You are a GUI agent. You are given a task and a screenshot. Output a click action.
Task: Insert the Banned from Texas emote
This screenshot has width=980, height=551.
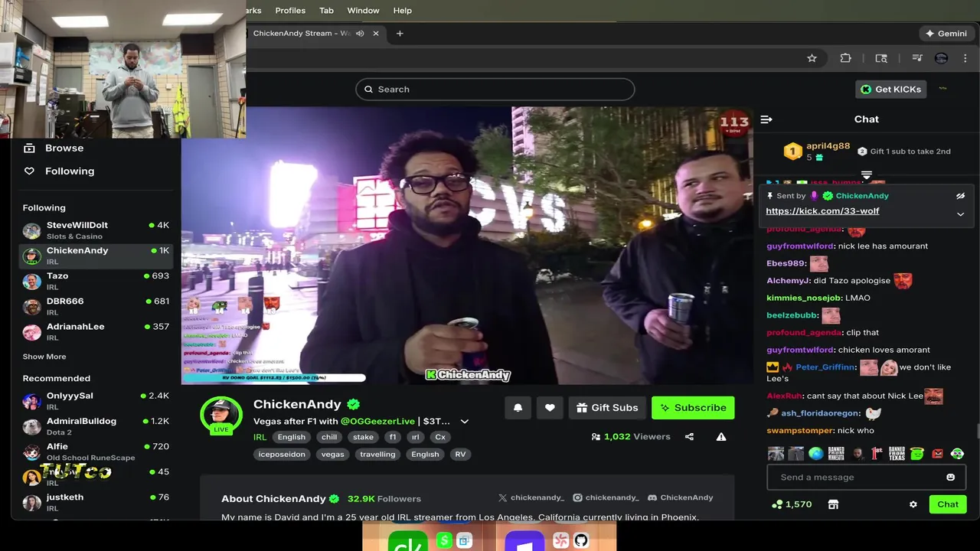[x=897, y=453]
